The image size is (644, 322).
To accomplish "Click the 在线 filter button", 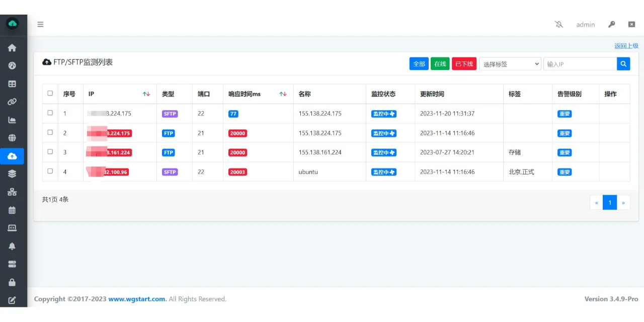I will click(440, 64).
